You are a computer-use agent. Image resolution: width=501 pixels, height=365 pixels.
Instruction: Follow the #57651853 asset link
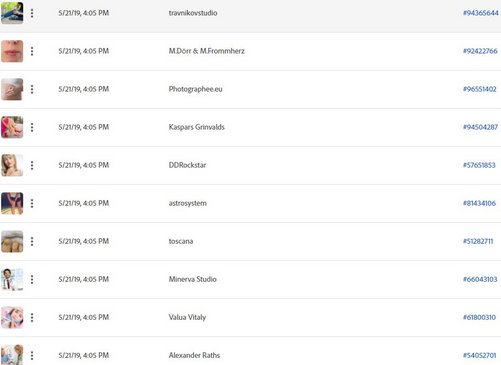pos(479,165)
